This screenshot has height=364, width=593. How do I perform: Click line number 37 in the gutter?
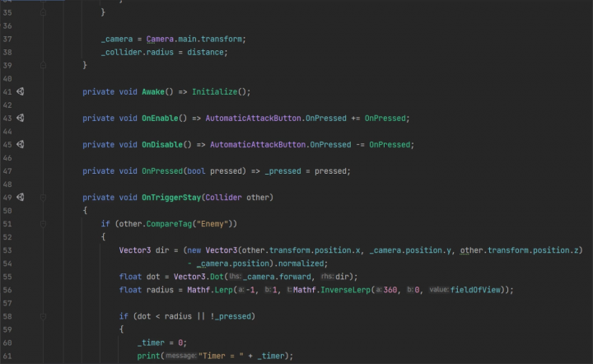coord(7,40)
